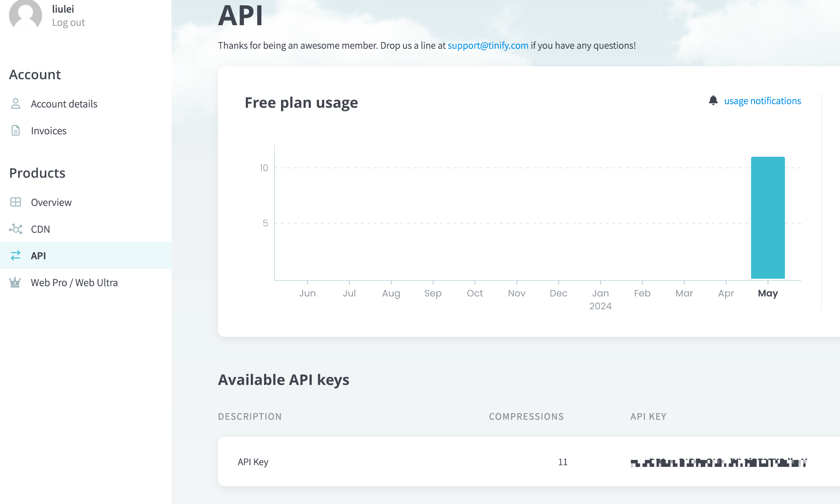The height and width of the screenshot is (504, 840).
Task: Click the blurred API key value
Action: (x=718, y=462)
